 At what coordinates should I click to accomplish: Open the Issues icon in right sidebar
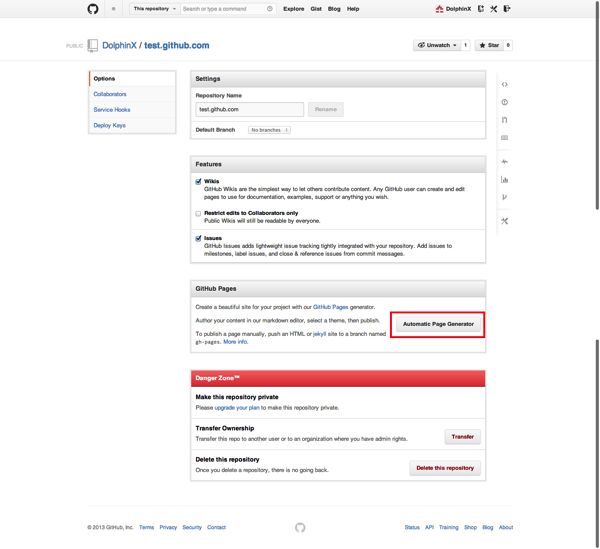pyautogui.click(x=504, y=102)
